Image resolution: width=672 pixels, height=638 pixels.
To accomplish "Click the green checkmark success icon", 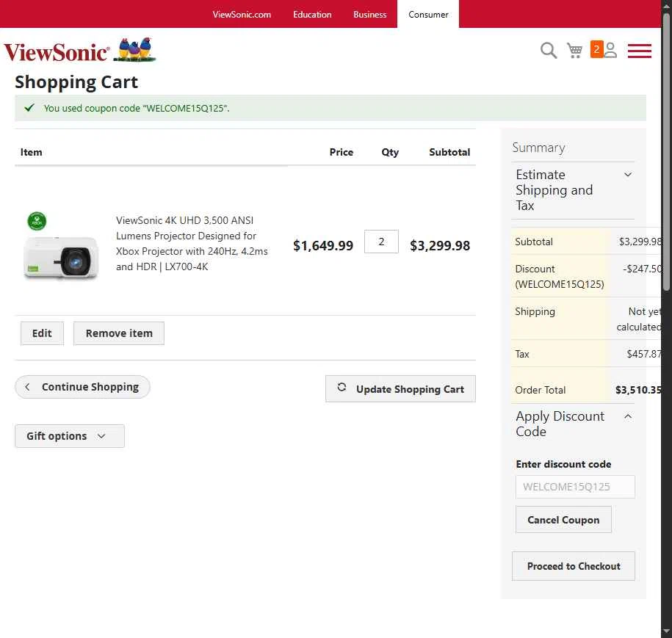I will click(29, 107).
